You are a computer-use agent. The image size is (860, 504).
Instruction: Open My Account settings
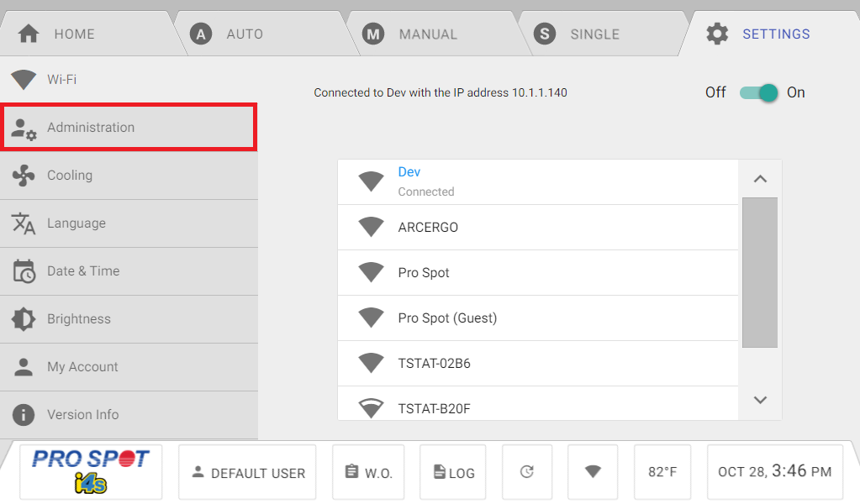[129, 367]
